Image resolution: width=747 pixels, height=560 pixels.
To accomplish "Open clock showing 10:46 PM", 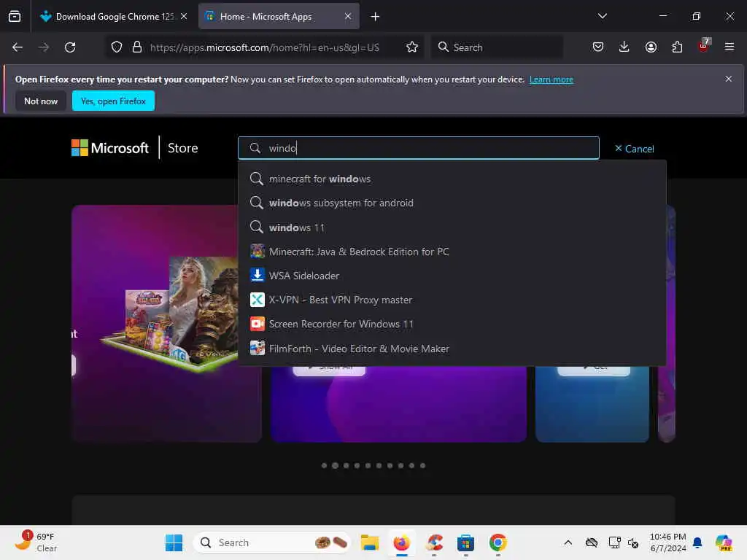I will pos(668,542).
